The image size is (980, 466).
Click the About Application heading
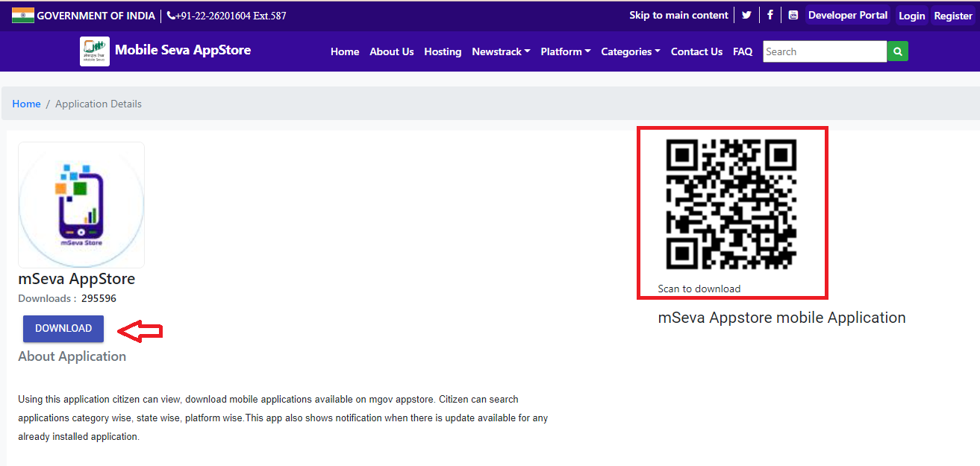pyautogui.click(x=72, y=356)
